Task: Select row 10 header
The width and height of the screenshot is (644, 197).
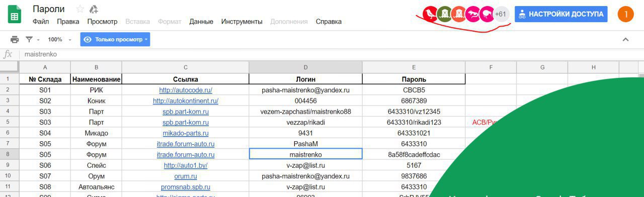Action: [9, 176]
